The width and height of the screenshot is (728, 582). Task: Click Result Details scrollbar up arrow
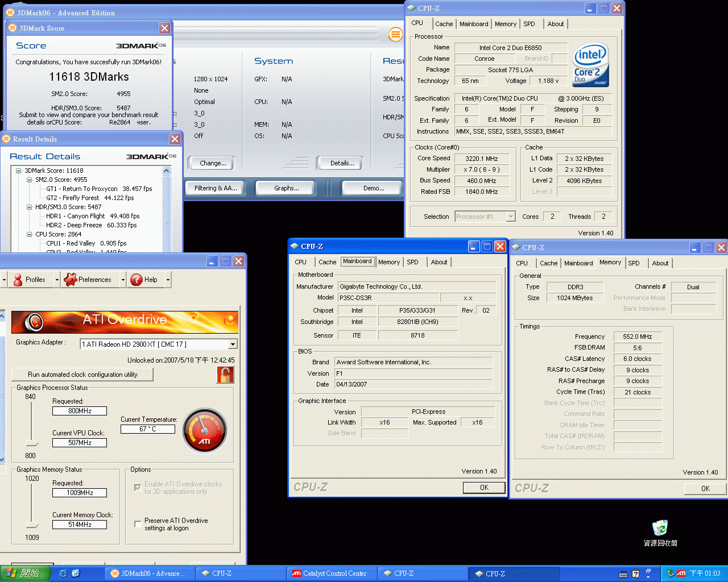click(166, 171)
